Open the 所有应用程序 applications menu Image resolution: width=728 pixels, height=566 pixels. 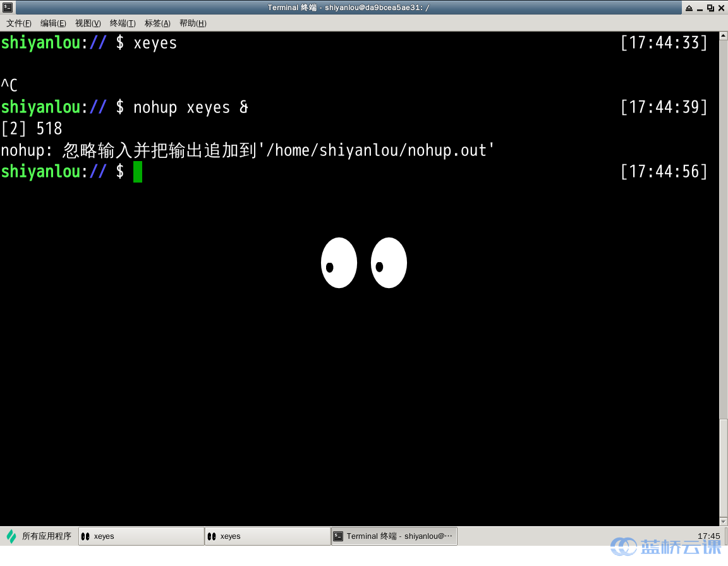click(x=39, y=536)
